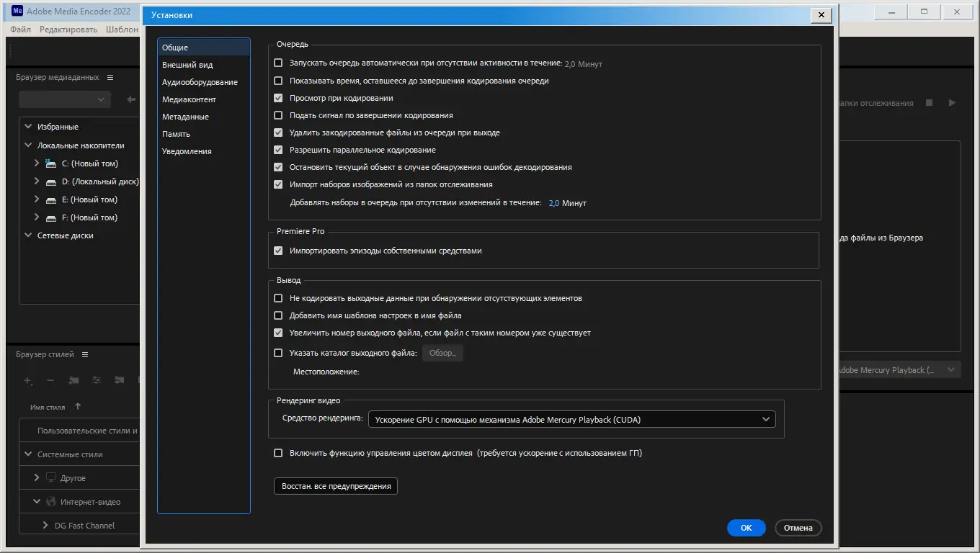980x553 pixels.
Task: Collapse the Системные стили group
Action: pyautogui.click(x=29, y=454)
